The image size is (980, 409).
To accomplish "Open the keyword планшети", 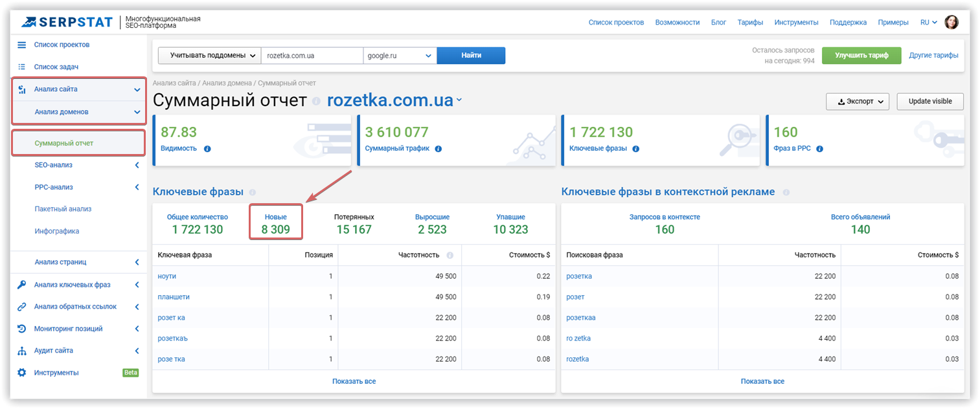I will coord(174,297).
